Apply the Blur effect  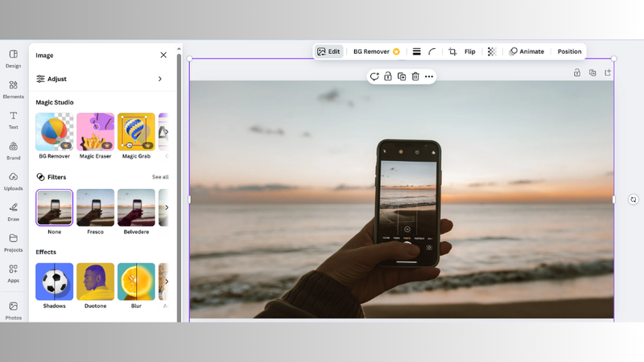click(x=136, y=282)
